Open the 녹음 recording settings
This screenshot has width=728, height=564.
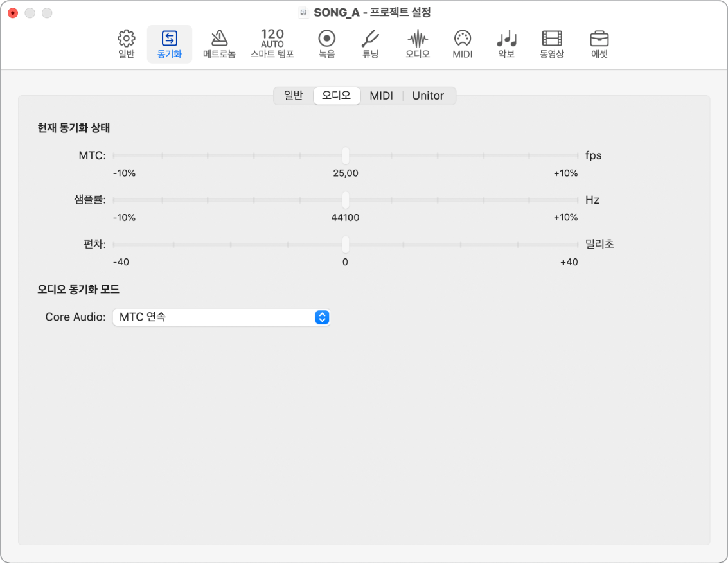327,44
